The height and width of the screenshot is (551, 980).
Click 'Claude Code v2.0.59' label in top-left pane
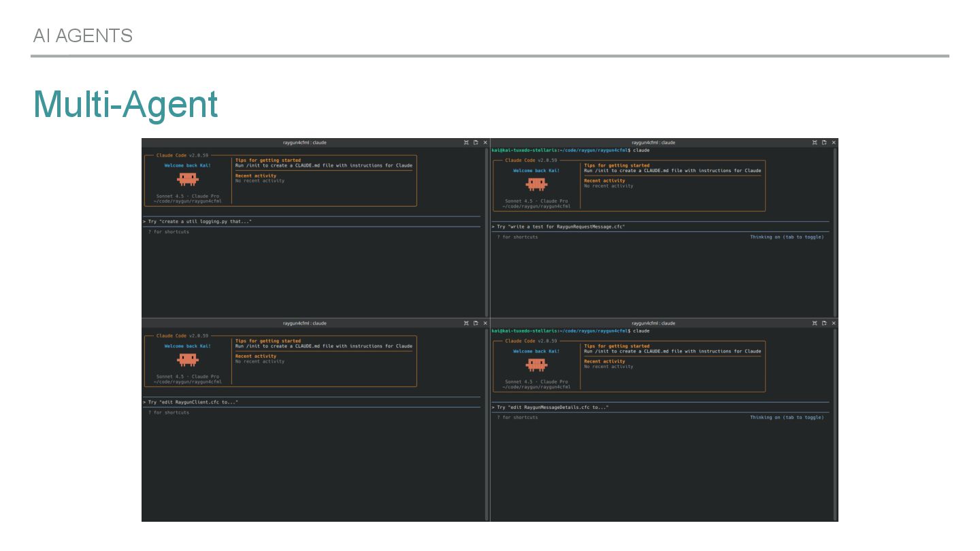tap(182, 155)
